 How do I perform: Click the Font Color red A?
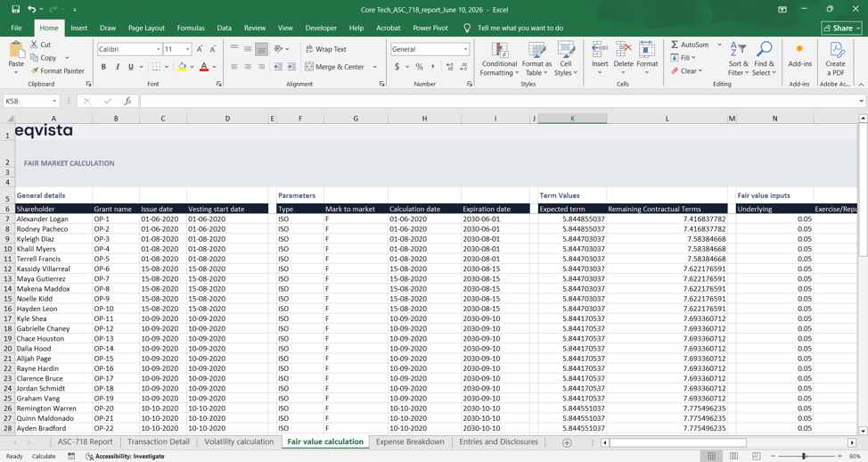coord(204,67)
